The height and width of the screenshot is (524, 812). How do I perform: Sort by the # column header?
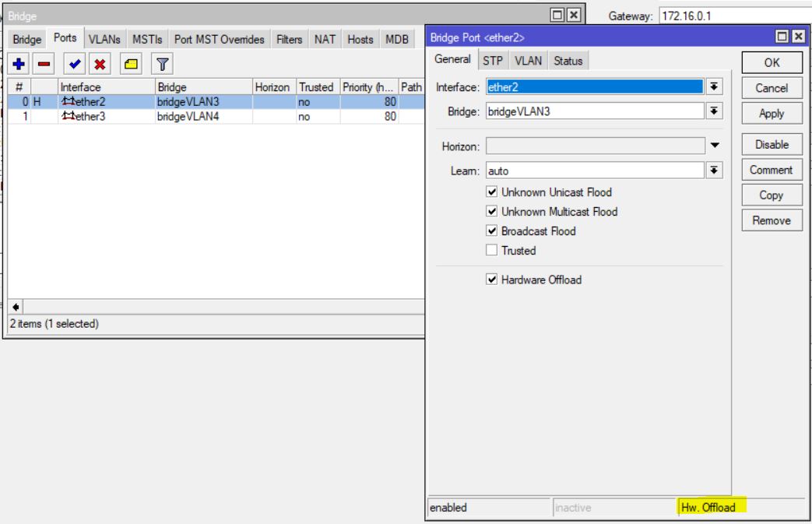(x=19, y=87)
